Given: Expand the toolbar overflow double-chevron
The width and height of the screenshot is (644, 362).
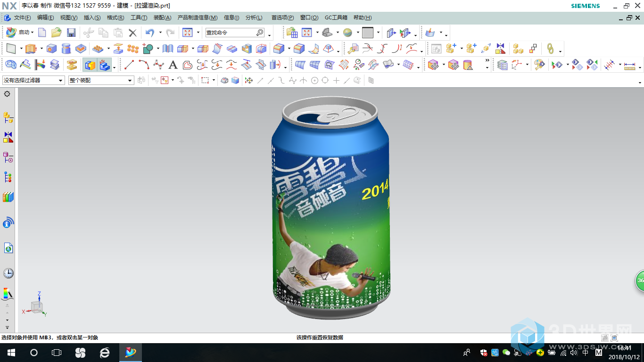Looking at the screenshot, I should (x=487, y=60).
